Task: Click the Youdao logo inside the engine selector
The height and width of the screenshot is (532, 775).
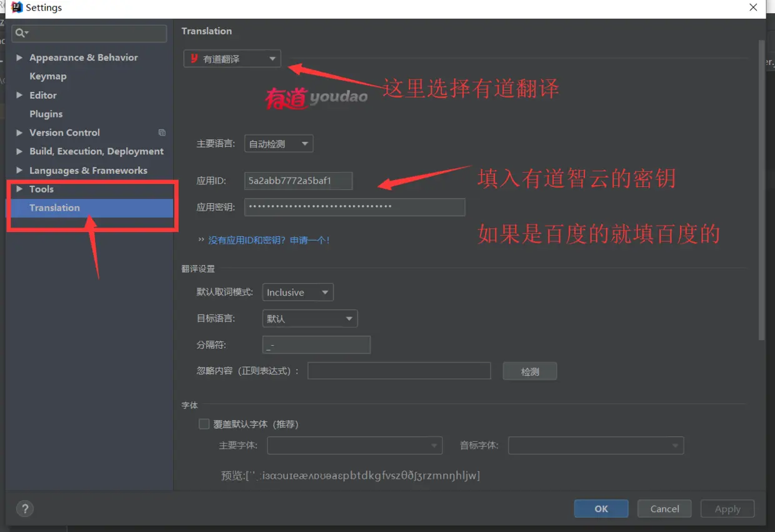Action: [192, 58]
